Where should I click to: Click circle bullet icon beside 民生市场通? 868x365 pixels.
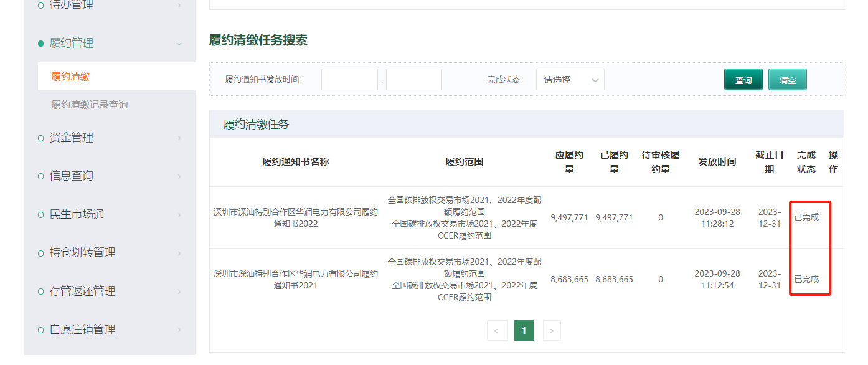[x=41, y=215]
